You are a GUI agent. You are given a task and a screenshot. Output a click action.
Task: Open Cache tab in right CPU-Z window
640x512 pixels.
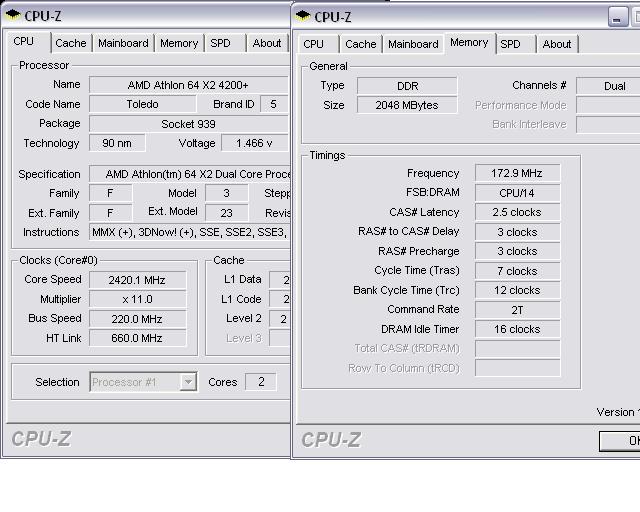(x=360, y=44)
